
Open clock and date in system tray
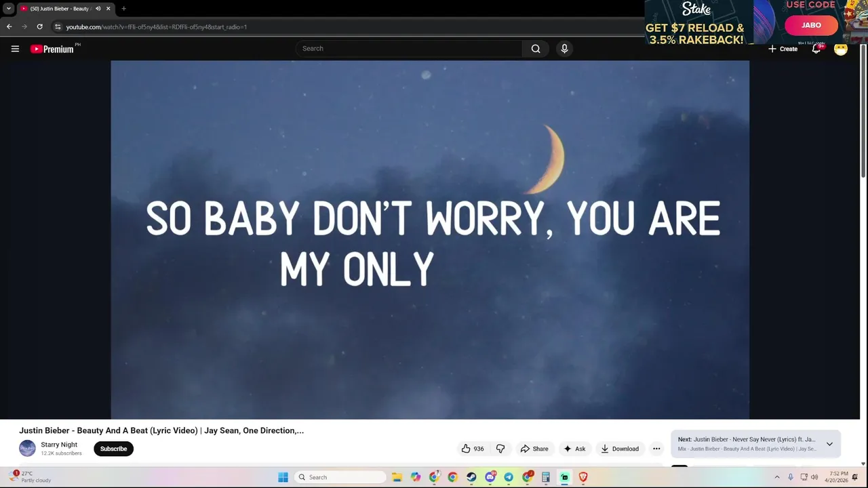836,477
